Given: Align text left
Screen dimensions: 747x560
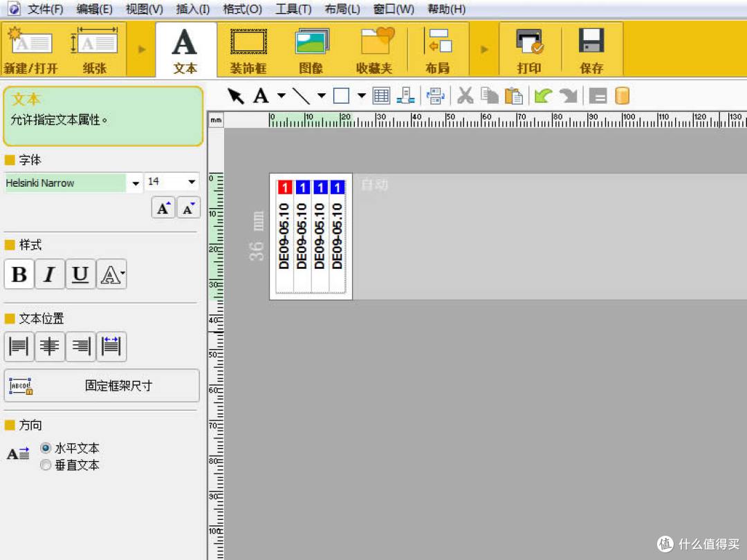Looking at the screenshot, I should 19,346.
